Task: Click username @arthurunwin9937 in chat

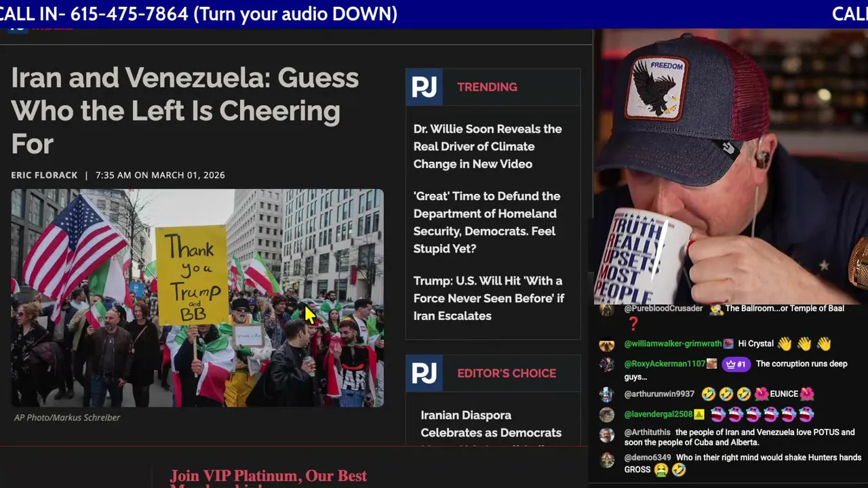Action: [659, 394]
